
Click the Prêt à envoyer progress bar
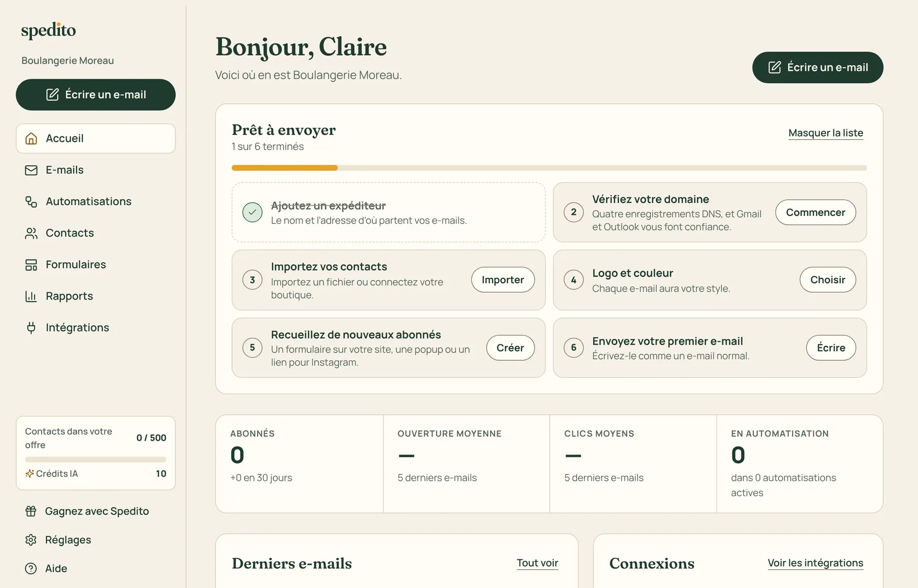click(x=549, y=168)
